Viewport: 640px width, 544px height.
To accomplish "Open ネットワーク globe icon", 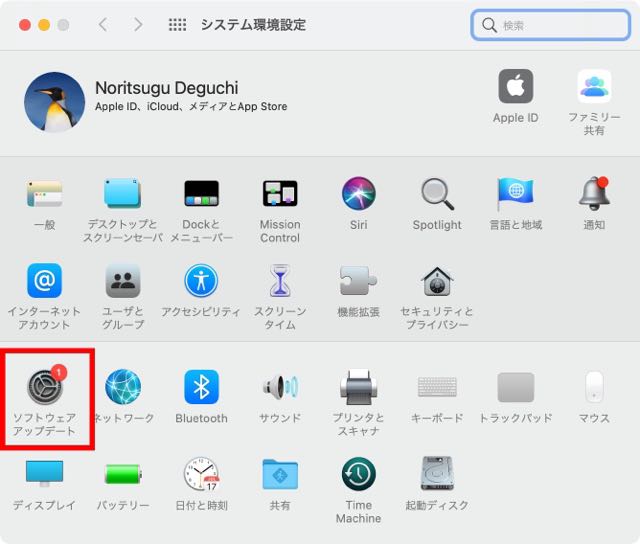I will click(123, 387).
